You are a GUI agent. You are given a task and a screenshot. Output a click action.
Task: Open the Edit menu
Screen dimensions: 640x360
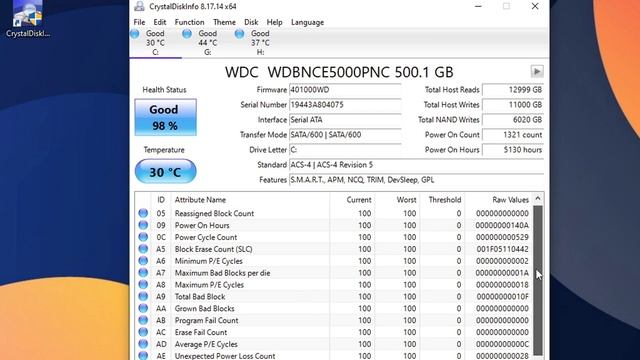tap(160, 22)
